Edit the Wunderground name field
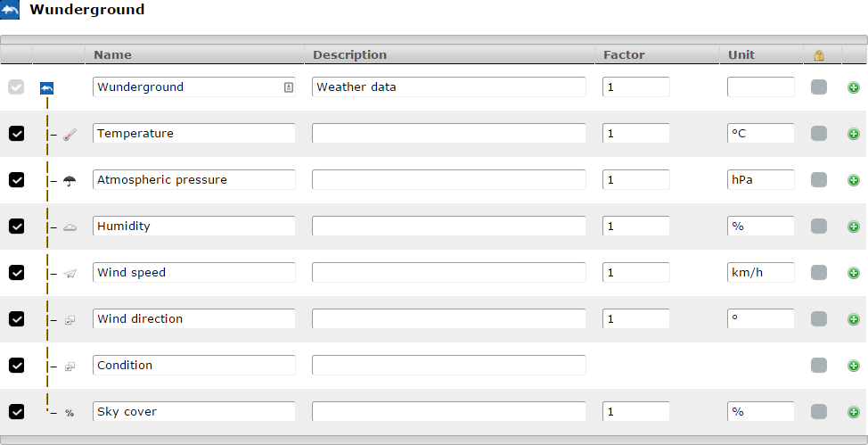The image size is (868, 445). [x=193, y=87]
